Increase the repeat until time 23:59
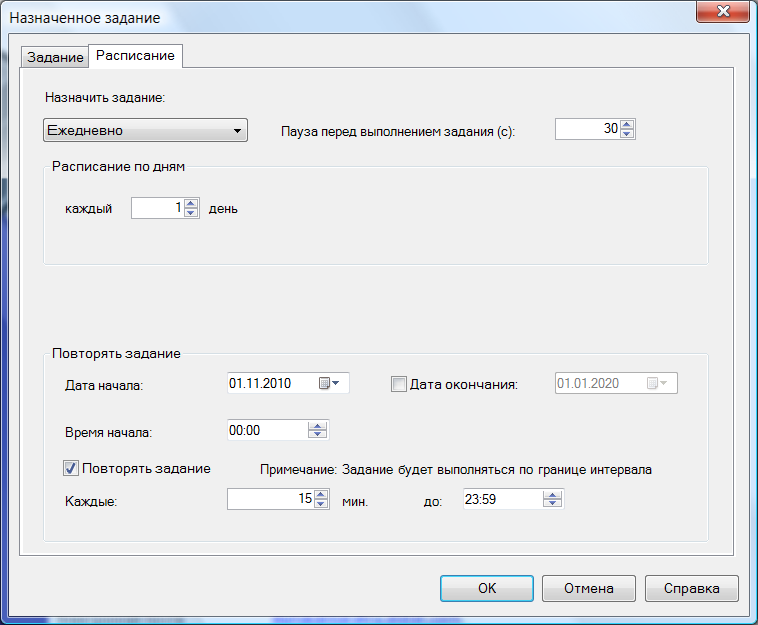758x625 pixels. point(554,493)
